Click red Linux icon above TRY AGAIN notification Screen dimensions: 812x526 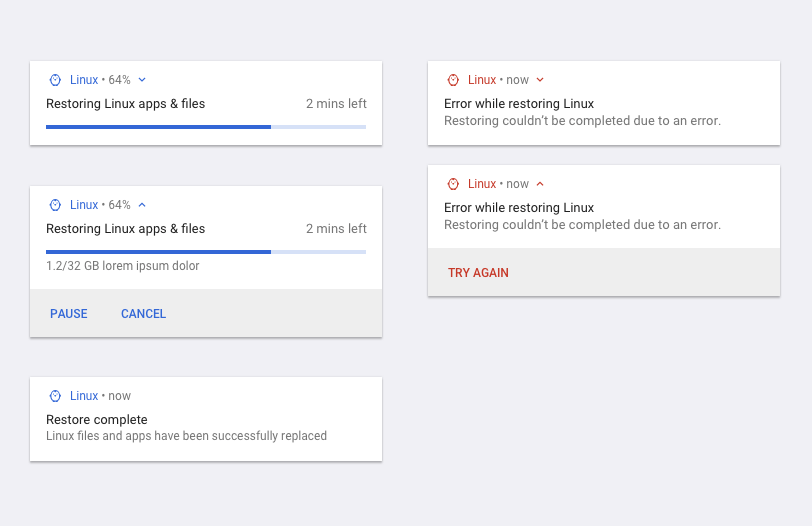tap(453, 184)
